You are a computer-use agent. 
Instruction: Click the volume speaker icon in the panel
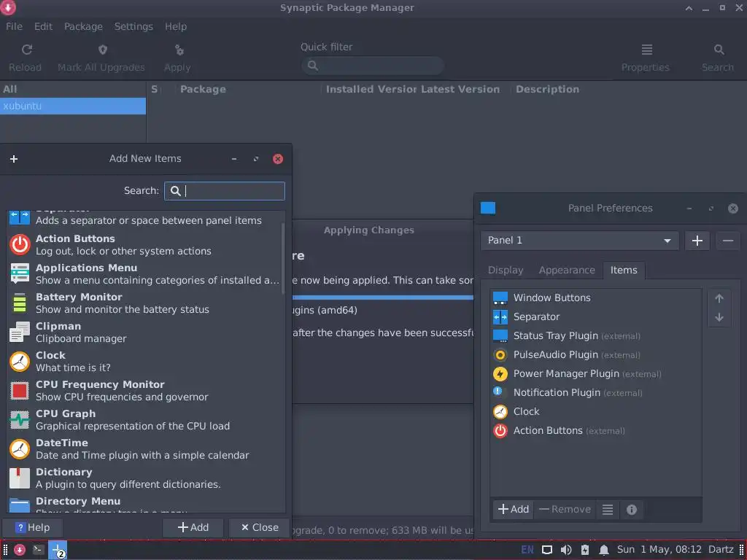pos(566,550)
